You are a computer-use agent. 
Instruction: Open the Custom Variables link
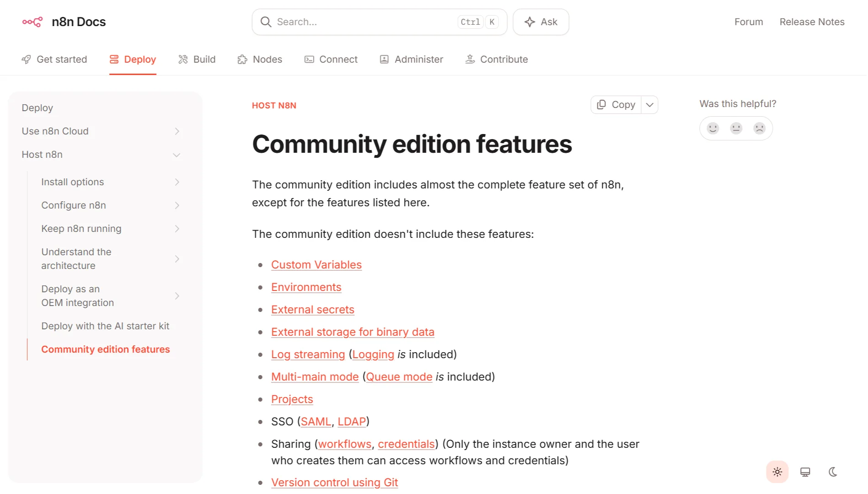click(x=316, y=265)
